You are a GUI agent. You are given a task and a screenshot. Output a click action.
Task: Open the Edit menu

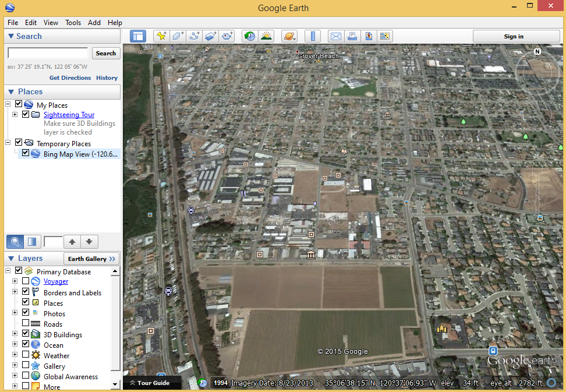[31, 22]
